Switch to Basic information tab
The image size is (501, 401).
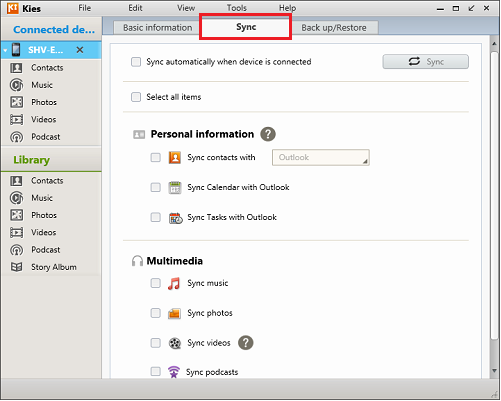pos(157,28)
